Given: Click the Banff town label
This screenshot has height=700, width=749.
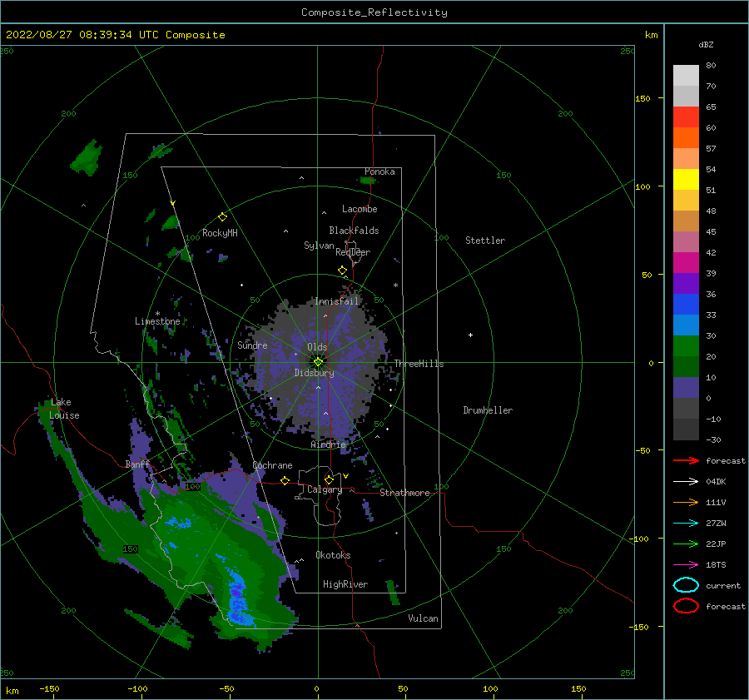Looking at the screenshot, I should coord(137,464).
